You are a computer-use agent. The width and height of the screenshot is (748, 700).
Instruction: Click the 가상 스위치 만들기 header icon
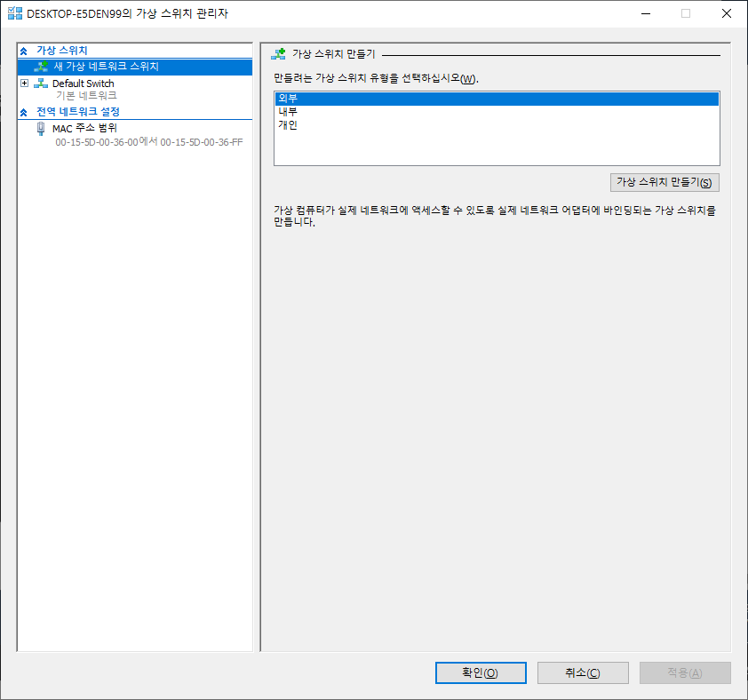click(278, 54)
